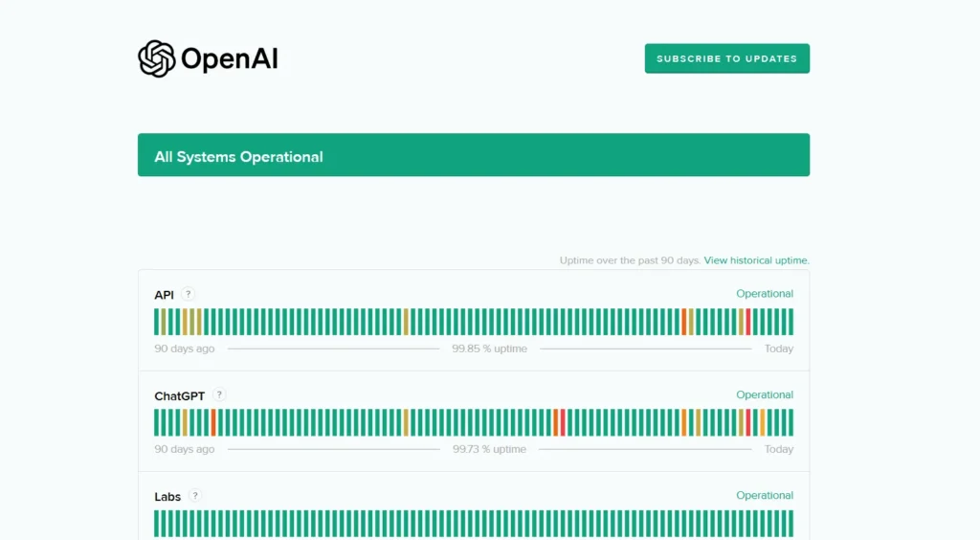Image resolution: width=980 pixels, height=540 pixels.
Task: Click ChatGPT's Operational status text
Action: (x=765, y=395)
